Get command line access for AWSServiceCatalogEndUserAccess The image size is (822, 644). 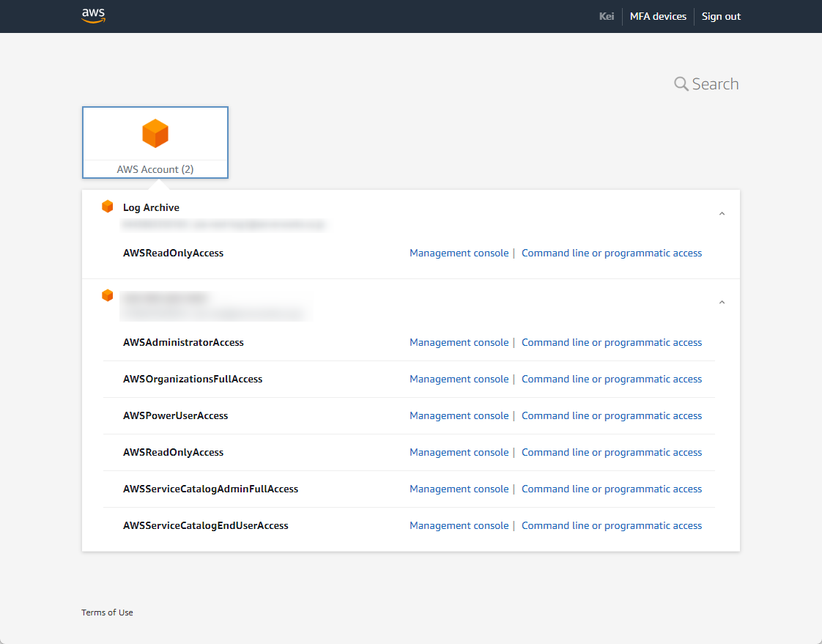tap(611, 525)
